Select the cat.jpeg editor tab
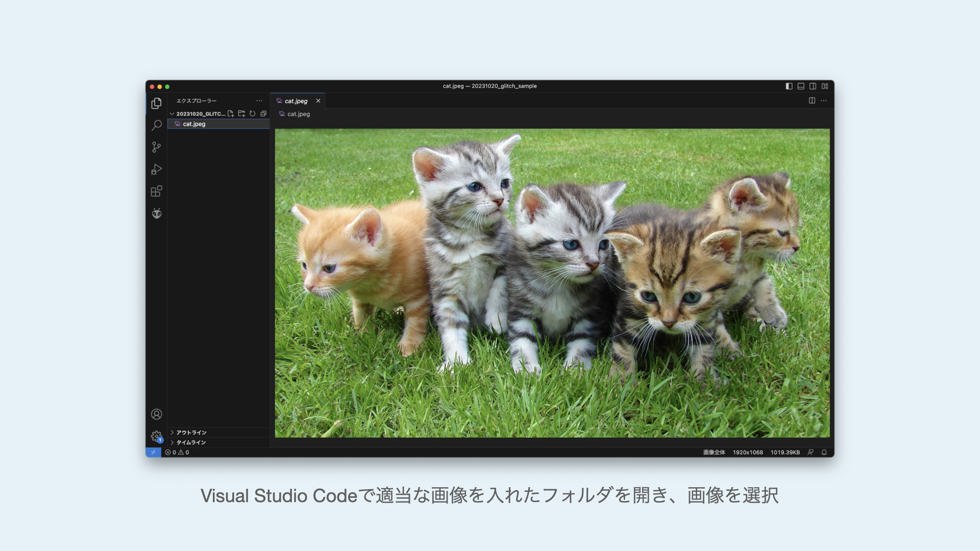Viewport: 980px width, 551px height. (x=296, y=101)
